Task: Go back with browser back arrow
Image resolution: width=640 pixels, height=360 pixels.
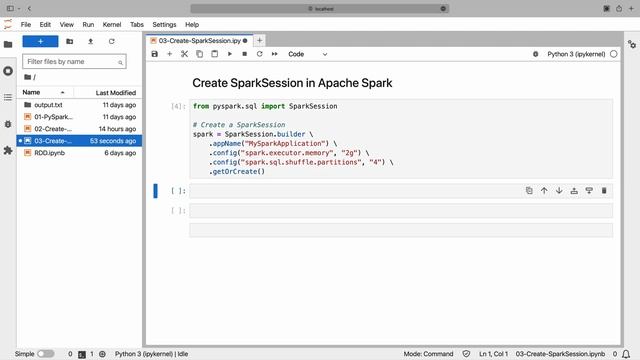Action: coord(29,8)
